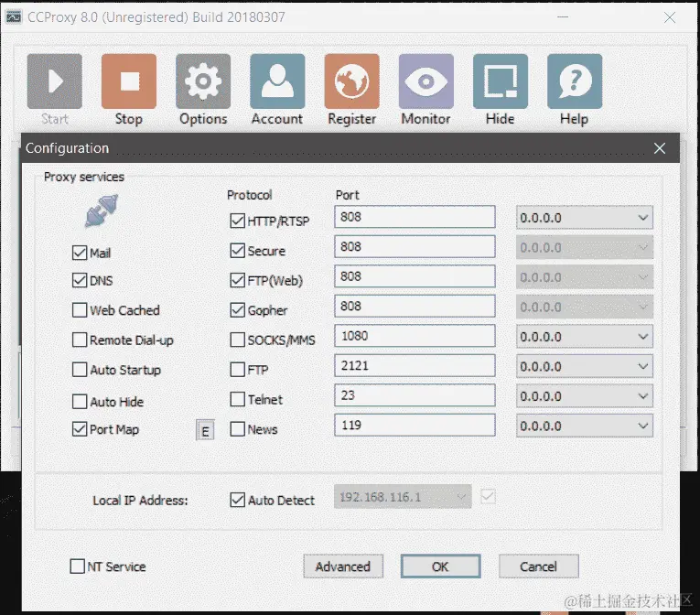Open FTP row address dropdown
The image size is (700, 615).
point(585,366)
